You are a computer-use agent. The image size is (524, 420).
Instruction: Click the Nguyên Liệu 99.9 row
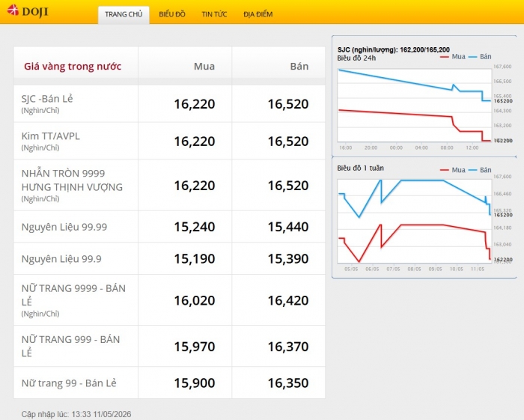pyautogui.click(x=169, y=258)
